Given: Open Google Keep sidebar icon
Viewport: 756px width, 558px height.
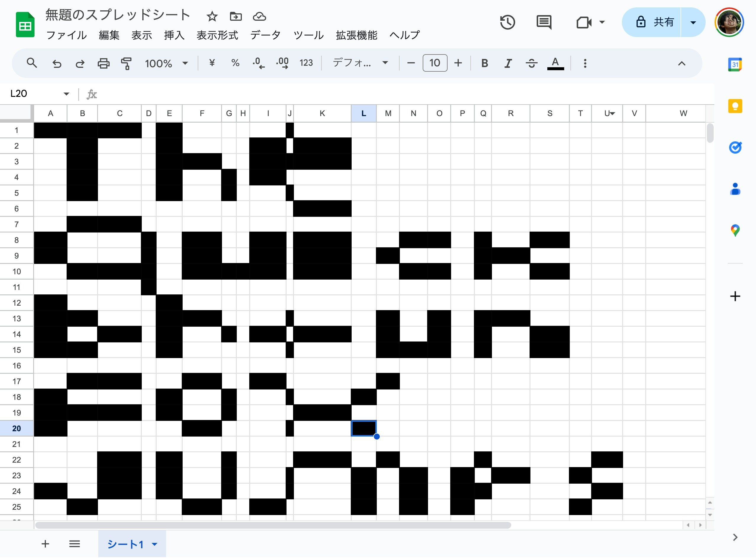Looking at the screenshot, I should coord(735,106).
